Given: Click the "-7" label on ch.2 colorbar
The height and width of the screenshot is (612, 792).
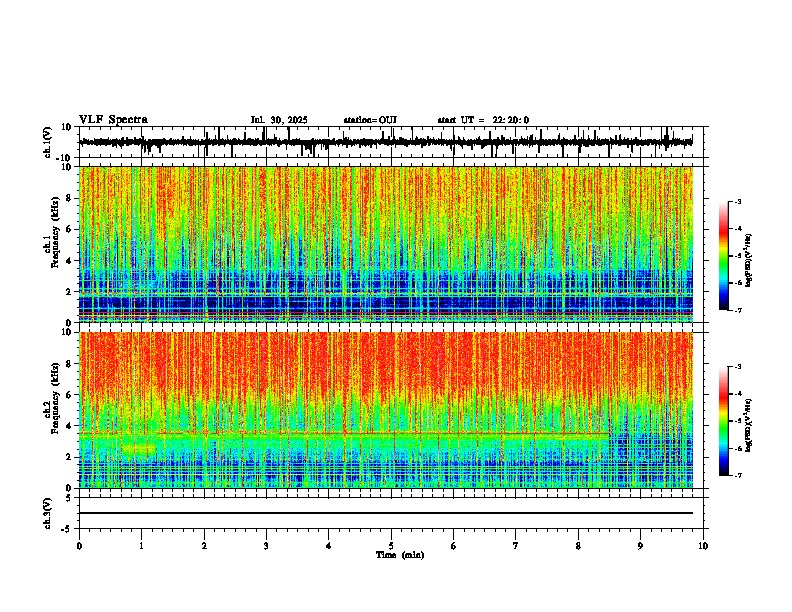Looking at the screenshot, I should coord(737,475).
